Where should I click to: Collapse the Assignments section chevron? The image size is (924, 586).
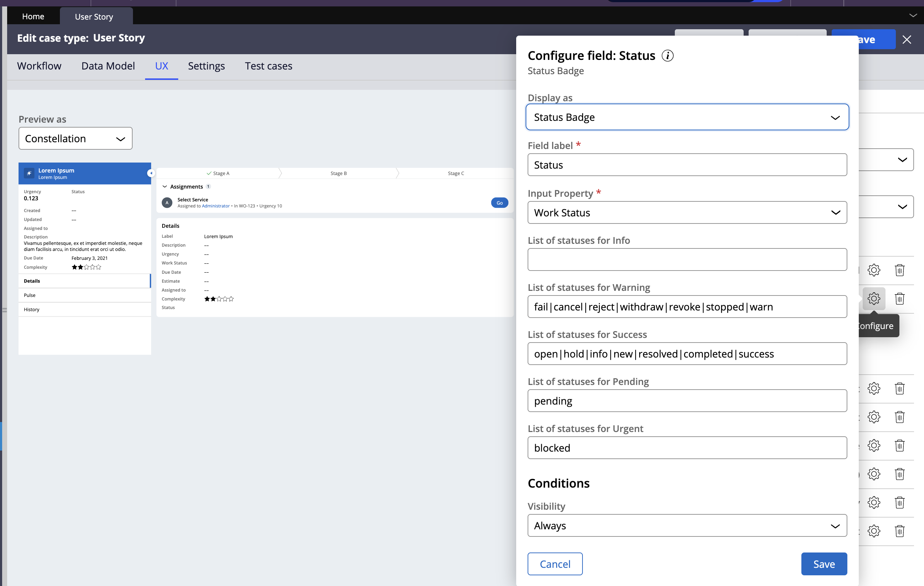click(x=165, y=186)
